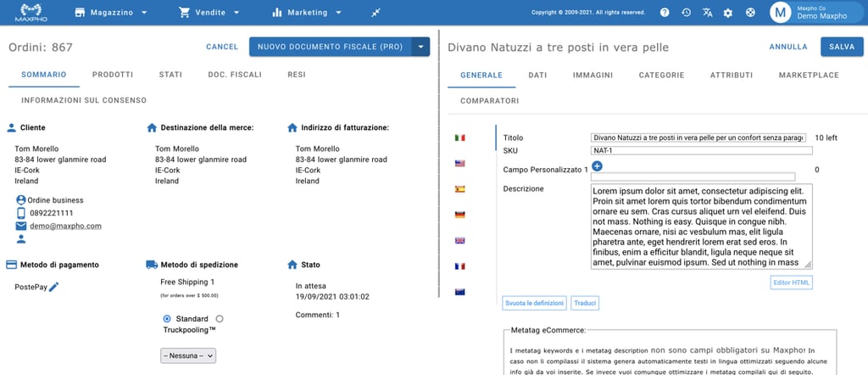
Task: Select the Sommario tab
Action: click(x=44, y=75)
